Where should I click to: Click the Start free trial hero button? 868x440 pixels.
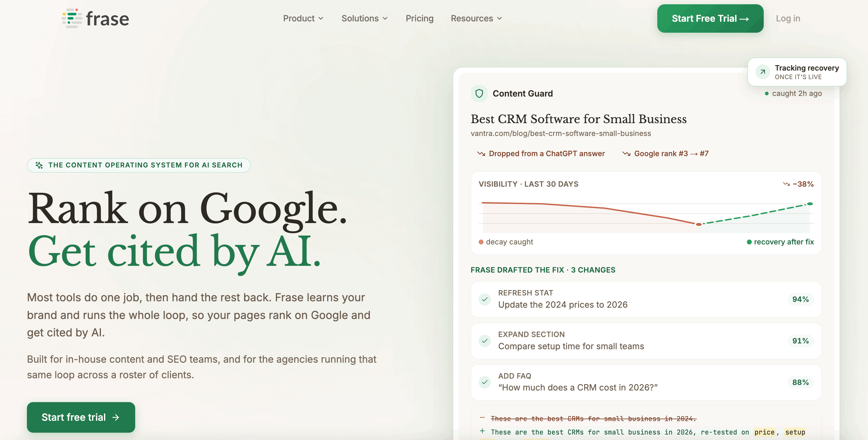point(81,417)
